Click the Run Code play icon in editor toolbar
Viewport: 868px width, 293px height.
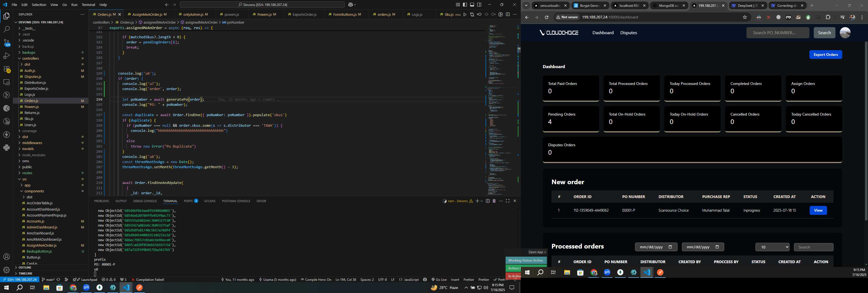click(465, 14)
